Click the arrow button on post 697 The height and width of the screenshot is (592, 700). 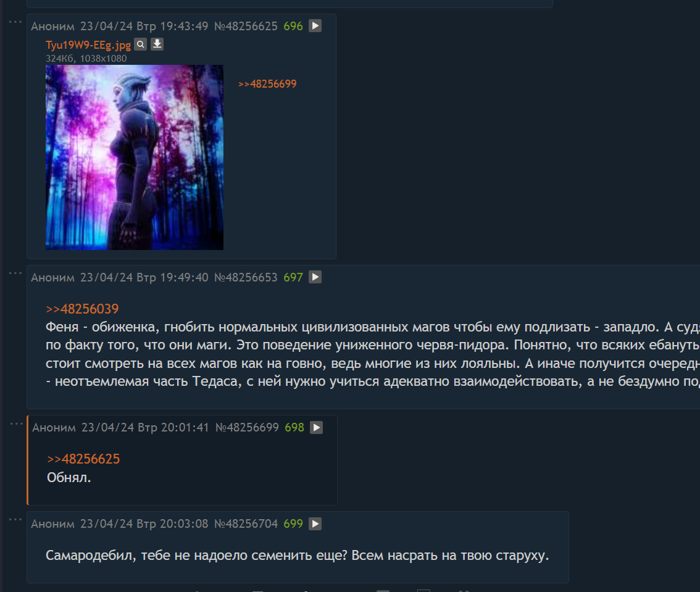[x=315, y=277]
